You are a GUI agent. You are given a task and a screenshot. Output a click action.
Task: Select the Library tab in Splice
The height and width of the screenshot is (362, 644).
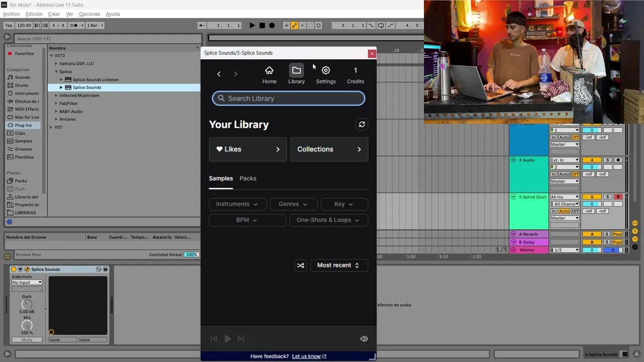(x=296, y=74)
